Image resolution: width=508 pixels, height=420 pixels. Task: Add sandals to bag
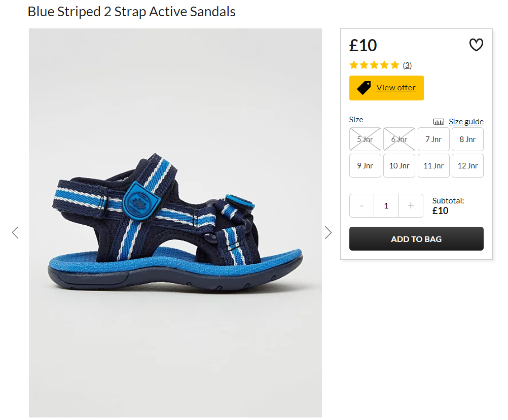(x=416, y=239)
